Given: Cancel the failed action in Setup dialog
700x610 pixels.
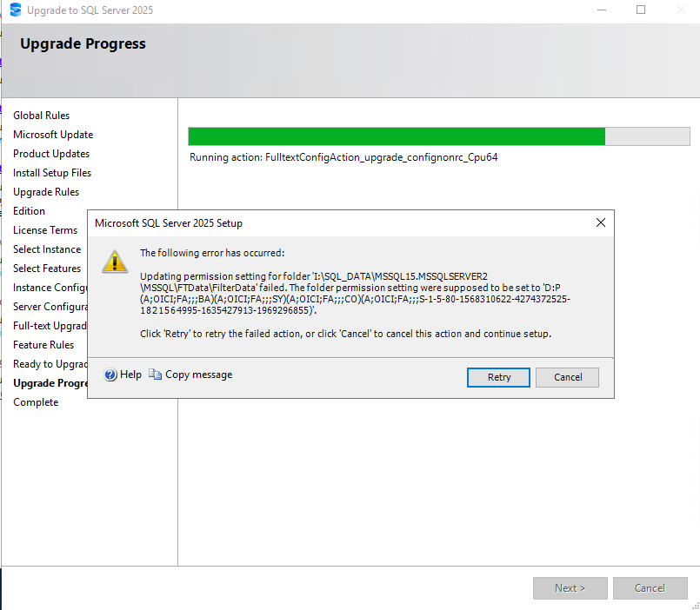Looking at the screenshot, I should [567, 377].
